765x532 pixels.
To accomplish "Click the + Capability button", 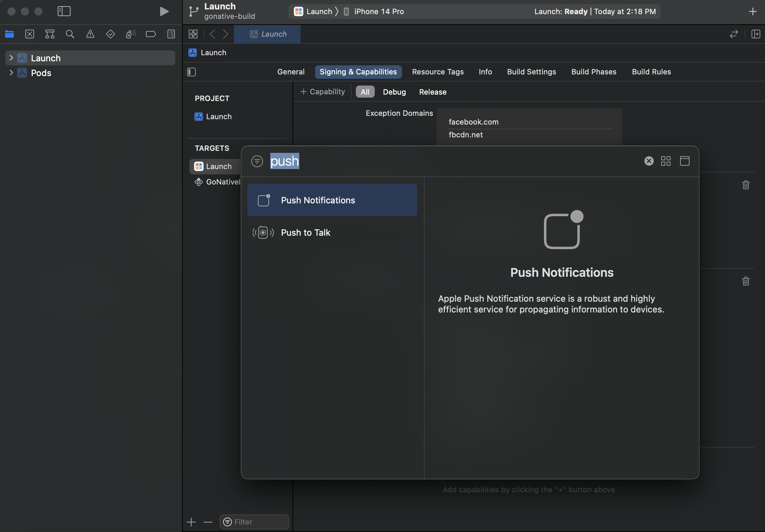I will coord(323,92).
